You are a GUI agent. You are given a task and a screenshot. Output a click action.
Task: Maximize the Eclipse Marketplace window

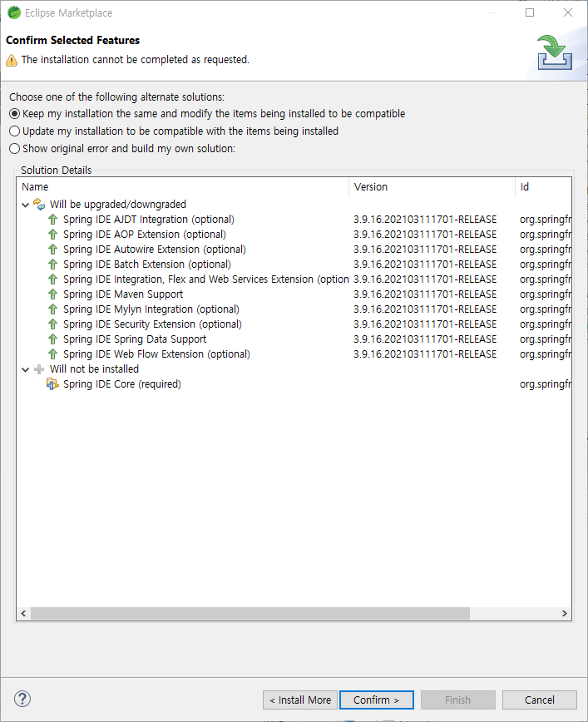(x=530, y=12)
